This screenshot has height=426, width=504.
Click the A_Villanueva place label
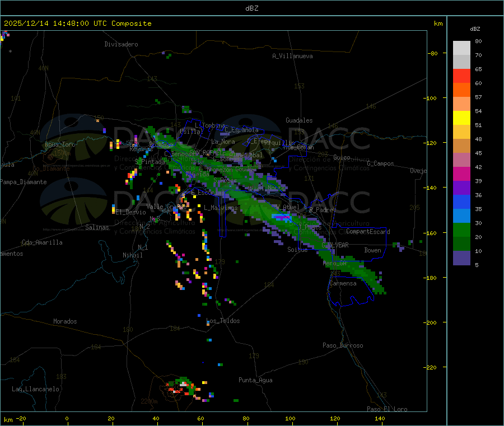coord(292,56)
